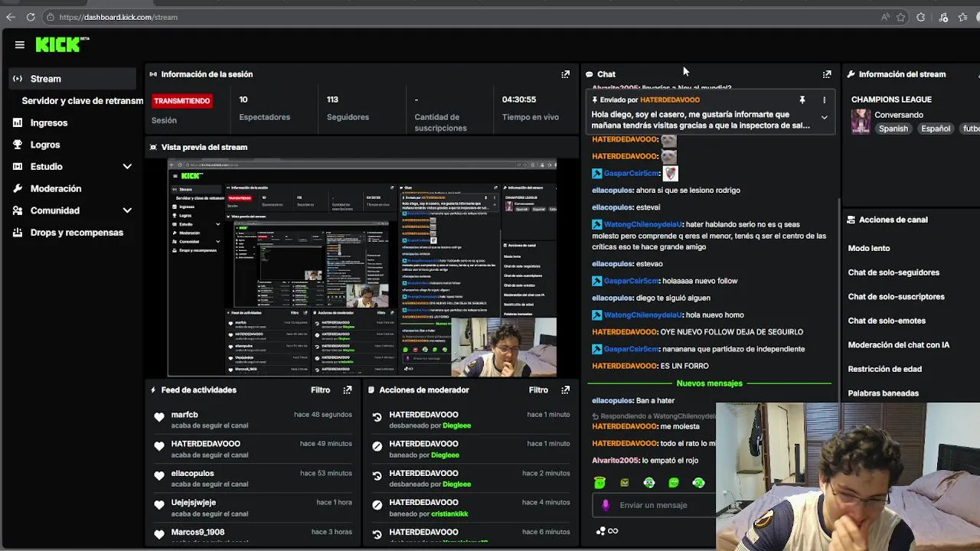Click the browser address bar URL
The image size is (980, 551).
click(118, 17)
